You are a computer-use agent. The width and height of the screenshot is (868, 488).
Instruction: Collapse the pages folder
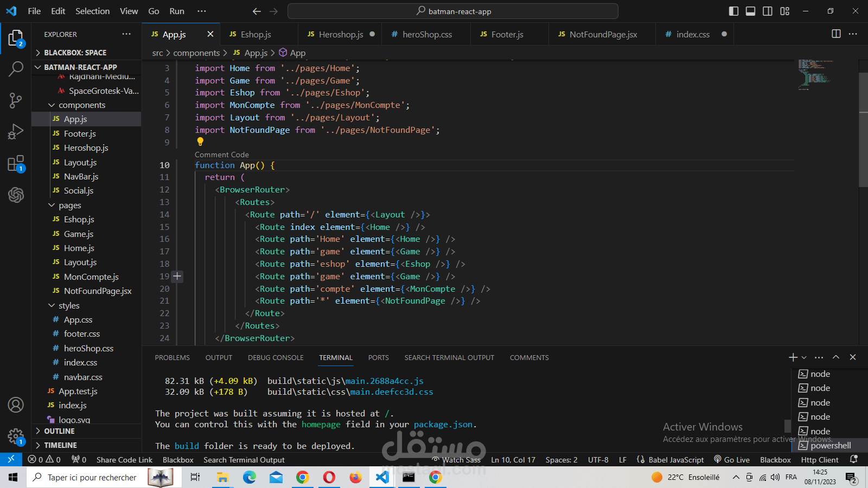(69, 206)
